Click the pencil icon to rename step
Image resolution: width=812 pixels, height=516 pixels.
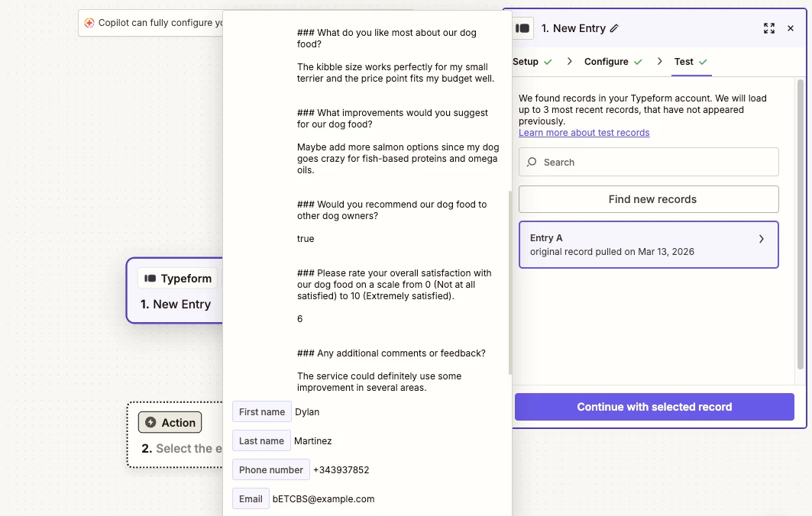pyautogui.click(x=615, y=28)
